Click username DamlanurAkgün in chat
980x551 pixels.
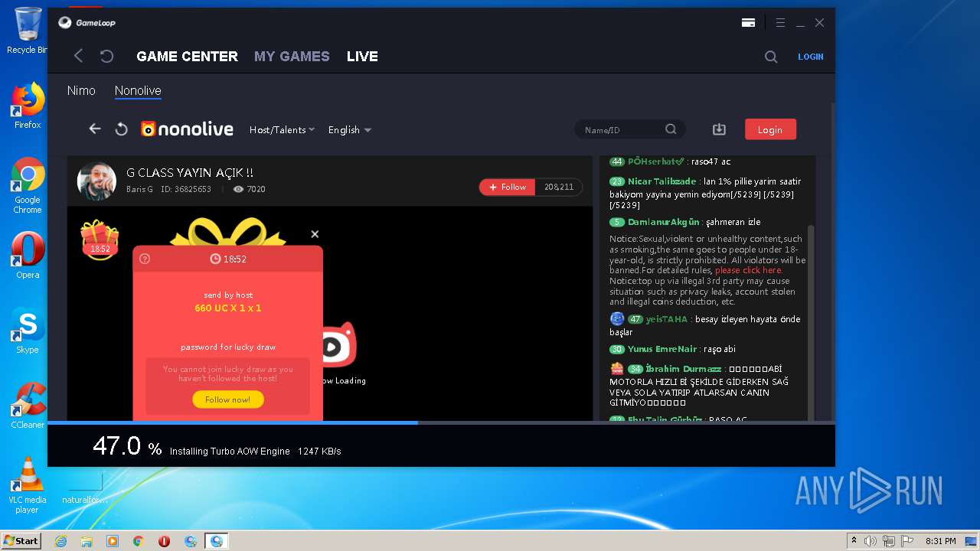[664, 222]
